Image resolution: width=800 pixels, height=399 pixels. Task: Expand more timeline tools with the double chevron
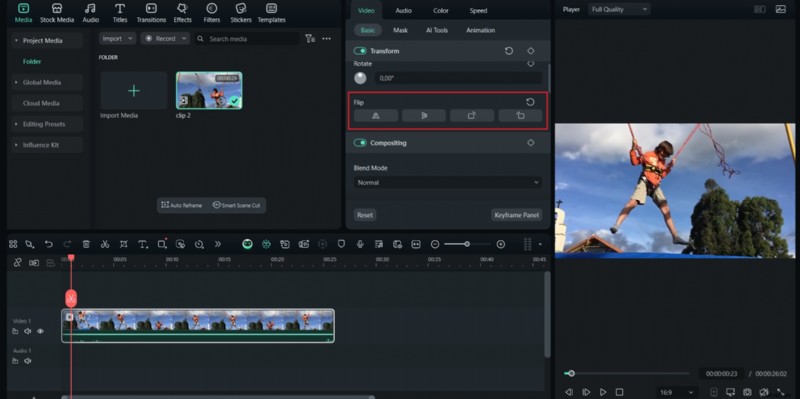(218, 244)
